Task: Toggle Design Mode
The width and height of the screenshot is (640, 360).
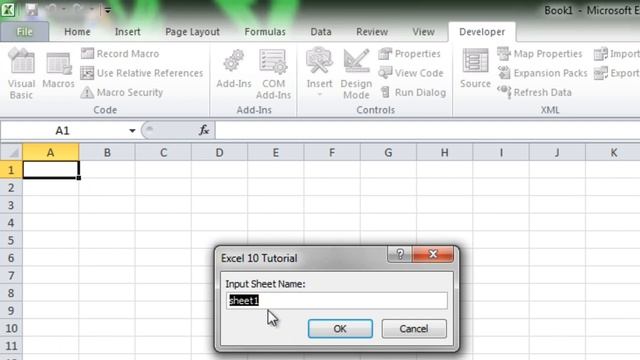Action: click(356, 73)
